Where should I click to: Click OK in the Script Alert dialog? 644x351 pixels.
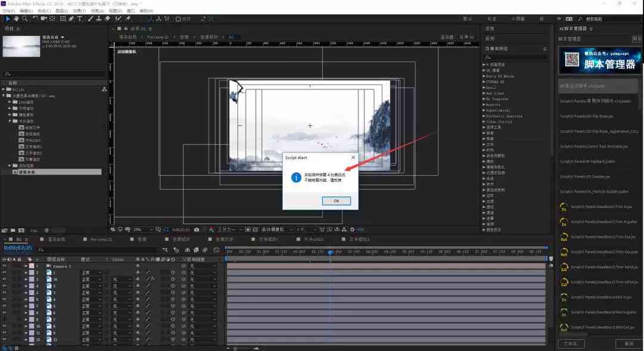[336, 201]
